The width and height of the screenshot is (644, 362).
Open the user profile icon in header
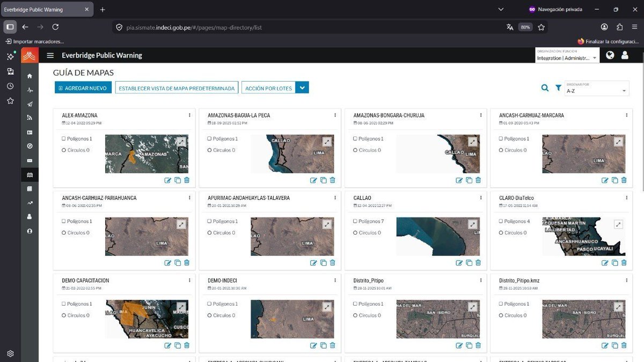(x=625, y=55)
